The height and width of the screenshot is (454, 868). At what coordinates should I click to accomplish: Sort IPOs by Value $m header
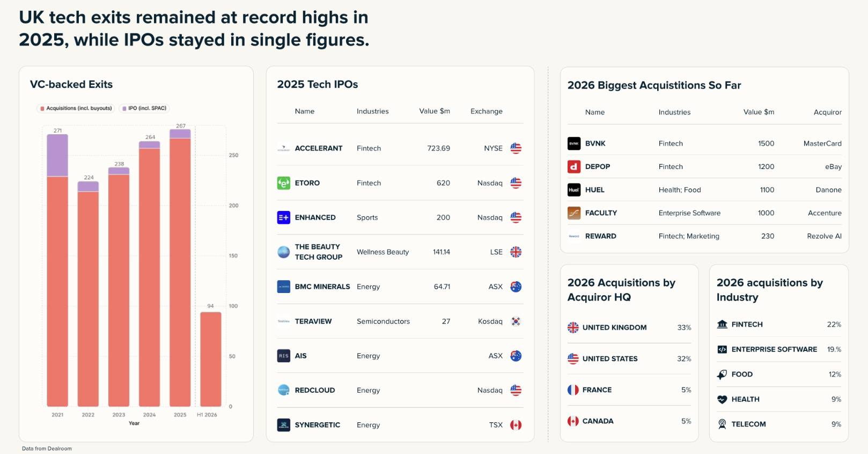point(435,111)
